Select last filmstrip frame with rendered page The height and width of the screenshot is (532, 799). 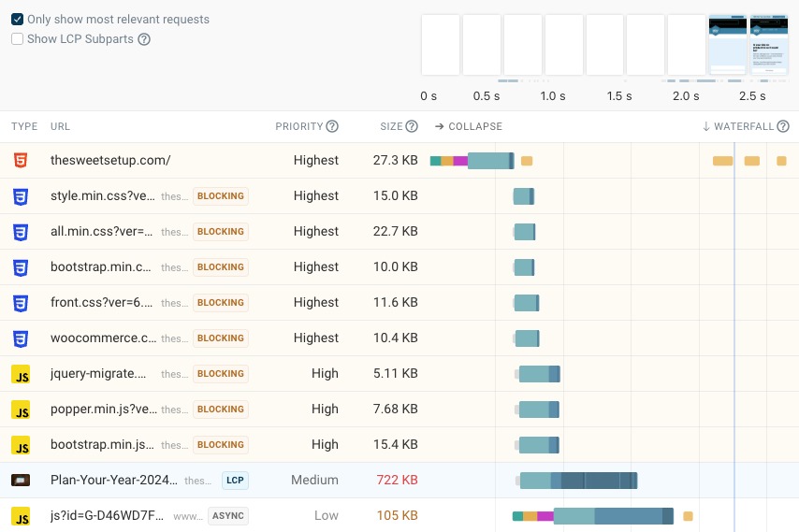coord(769,45)
